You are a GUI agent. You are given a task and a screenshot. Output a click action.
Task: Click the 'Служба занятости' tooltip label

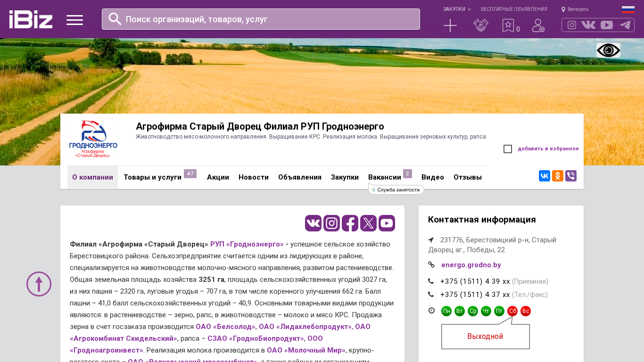[x=396, y=189]
